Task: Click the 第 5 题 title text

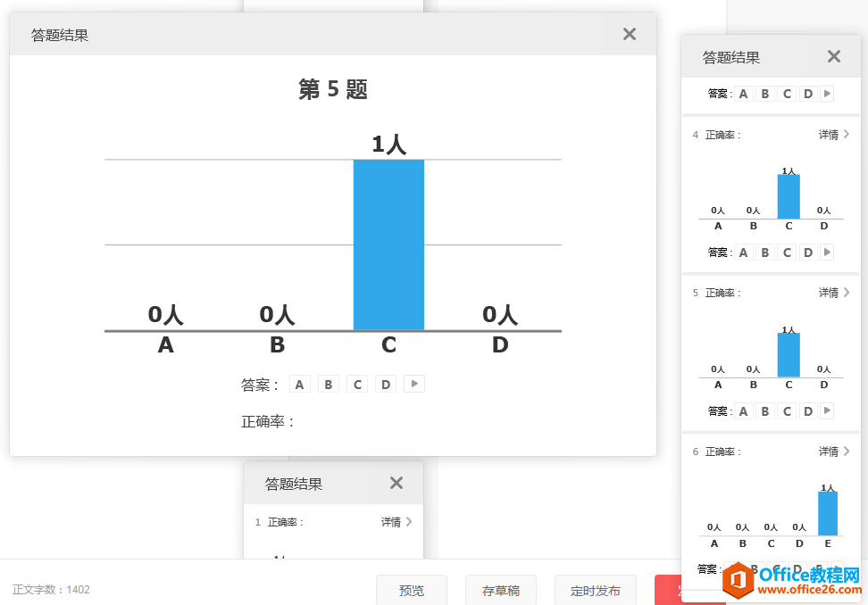Action: (333, 88)
